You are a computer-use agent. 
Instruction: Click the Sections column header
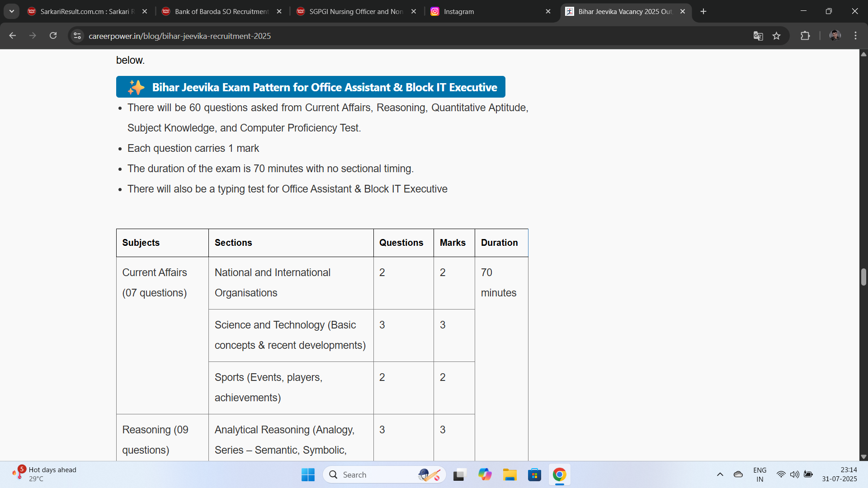[291, 243]
